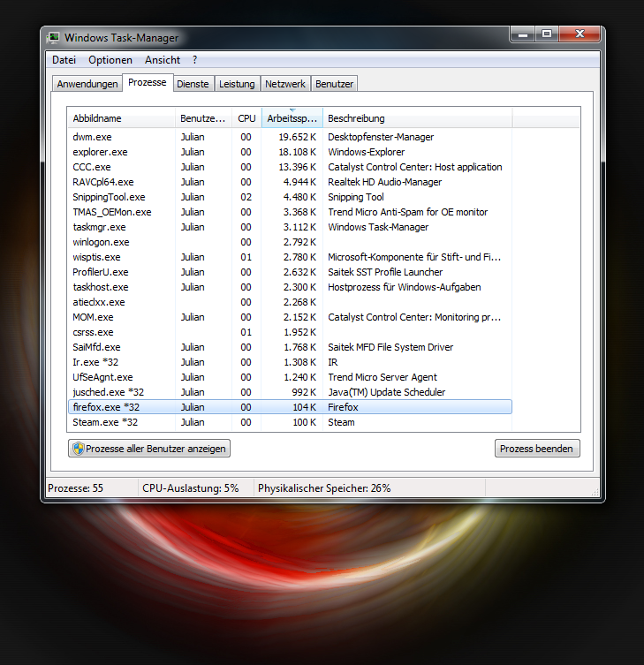The height and width of the screenshot is (665, 644).
Task: Sort by the Abbildname column header
Action: tap(121, 118)
